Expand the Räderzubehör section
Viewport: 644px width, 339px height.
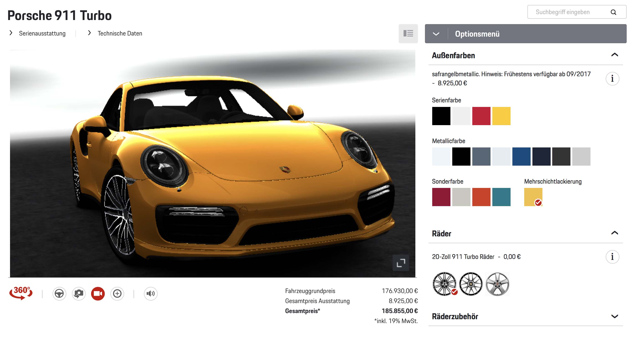tap(614, 316)
